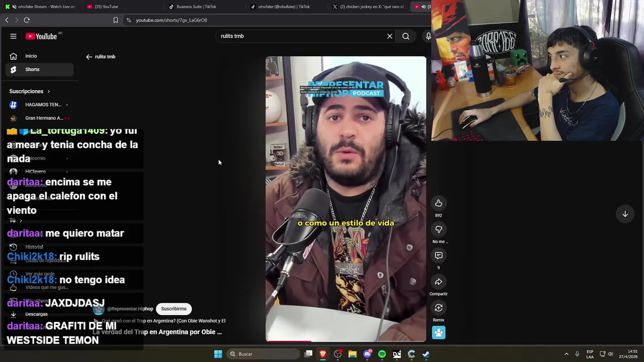Open HAGAMOS TEN... subscription channel
Screen dimensions: 644x362
coord(39,105)
